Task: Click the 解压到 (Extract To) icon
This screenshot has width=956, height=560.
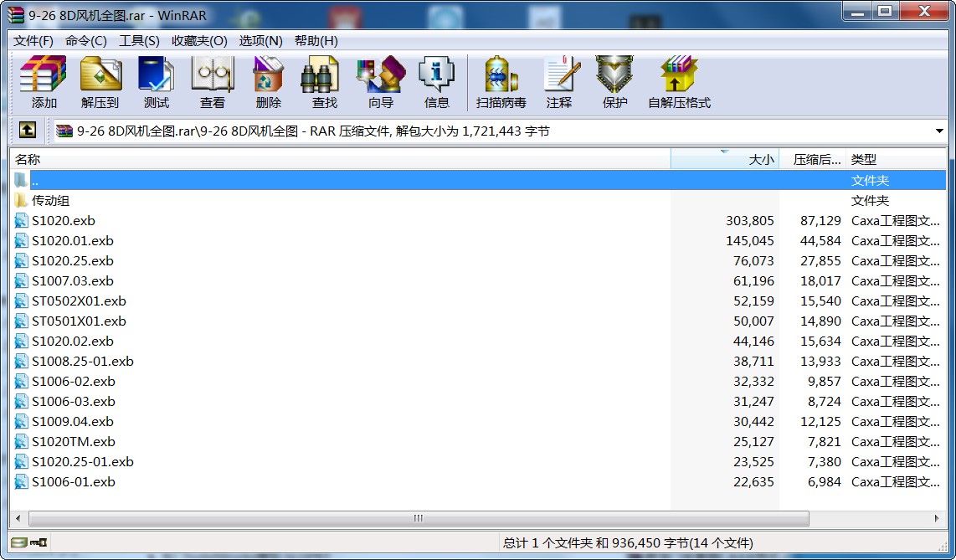Action: pyautogui.click(x=100, y=82)
